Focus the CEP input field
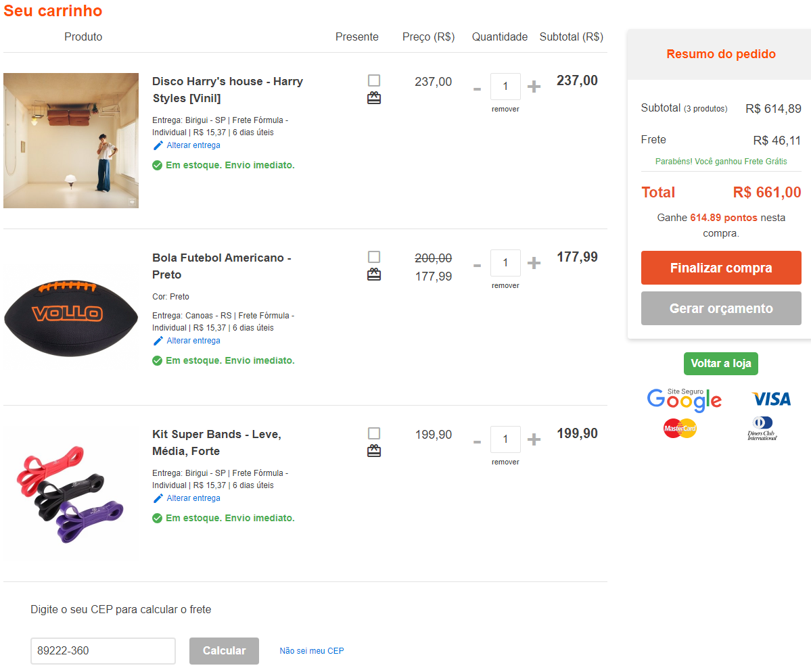This screenshot has height=672, width=811. coord(103,651)
